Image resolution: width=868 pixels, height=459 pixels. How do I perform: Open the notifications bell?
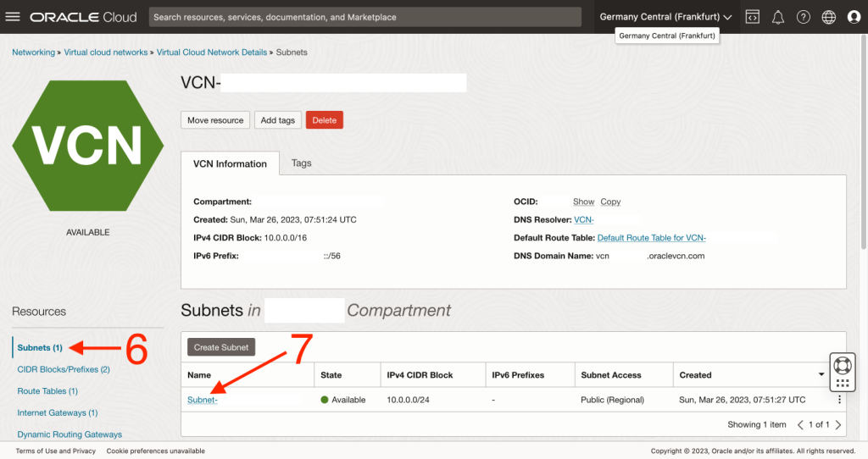click(778, 17)
